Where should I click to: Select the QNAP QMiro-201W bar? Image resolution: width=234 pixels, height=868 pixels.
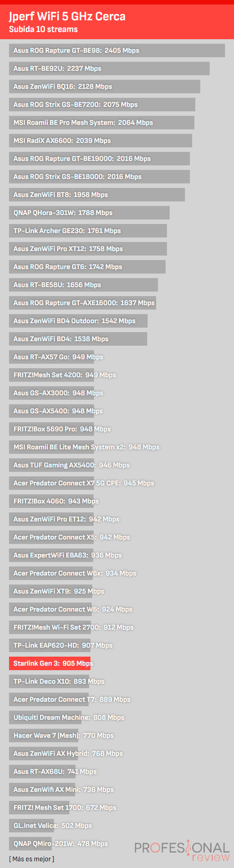tap(31, 844)
